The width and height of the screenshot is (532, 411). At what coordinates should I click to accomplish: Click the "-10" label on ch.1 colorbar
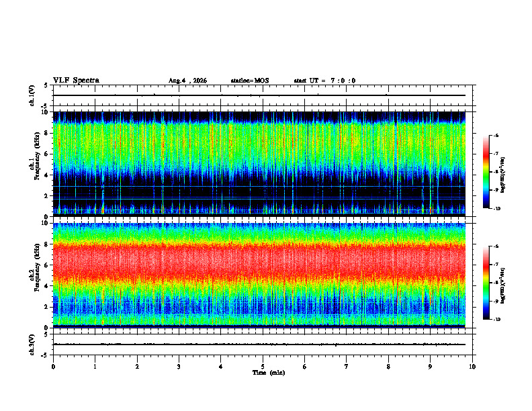point(496,208)
